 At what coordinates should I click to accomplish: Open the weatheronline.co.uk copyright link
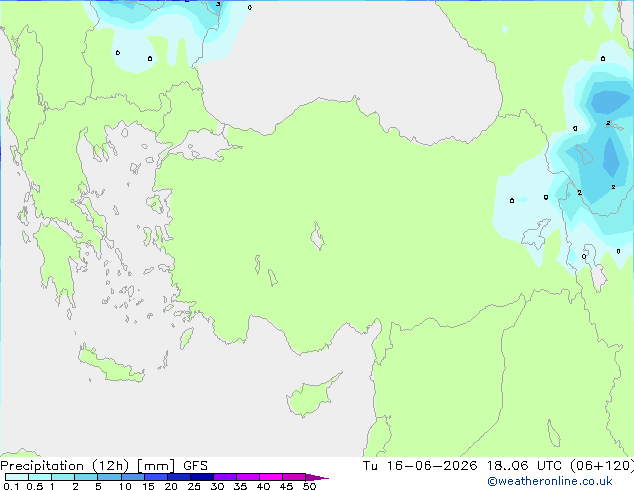point(550,481)
